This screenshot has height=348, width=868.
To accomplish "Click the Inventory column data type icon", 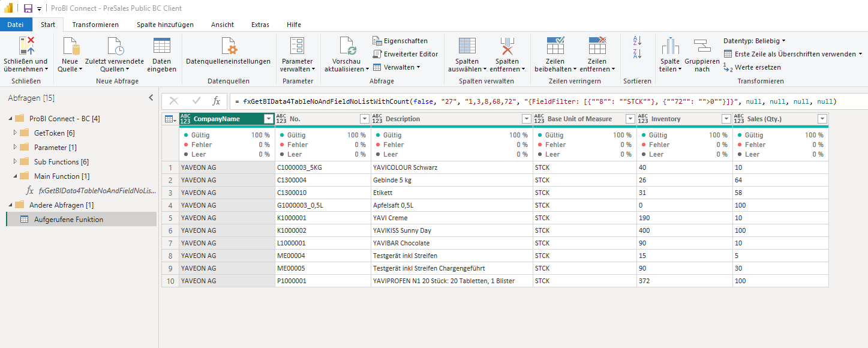I will pos(643,119).
